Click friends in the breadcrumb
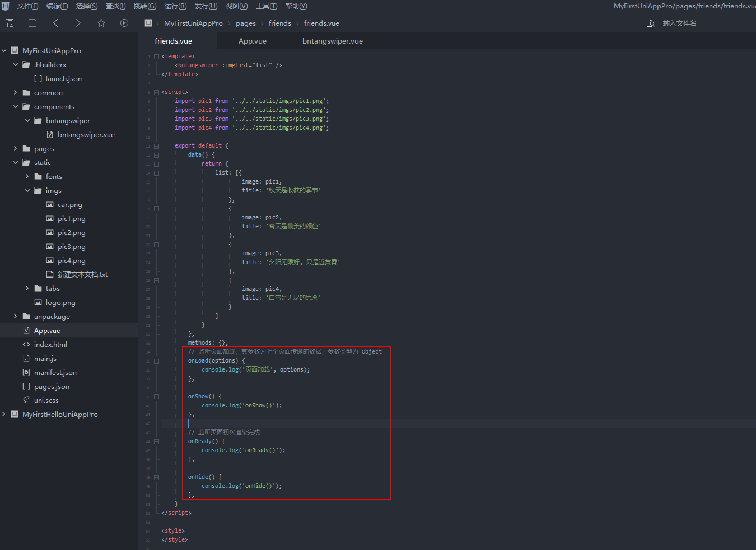756x550 pixels. [280, 23]
